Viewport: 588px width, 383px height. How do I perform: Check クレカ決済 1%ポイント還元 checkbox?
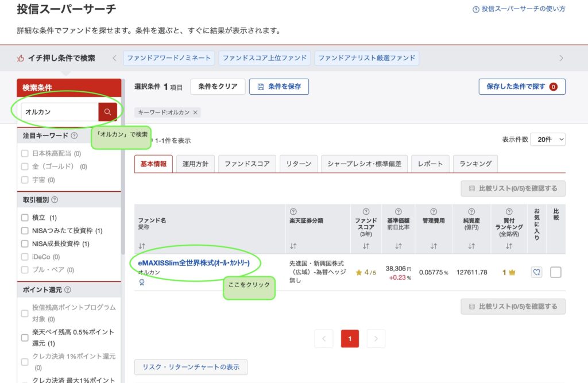[25, 362]
